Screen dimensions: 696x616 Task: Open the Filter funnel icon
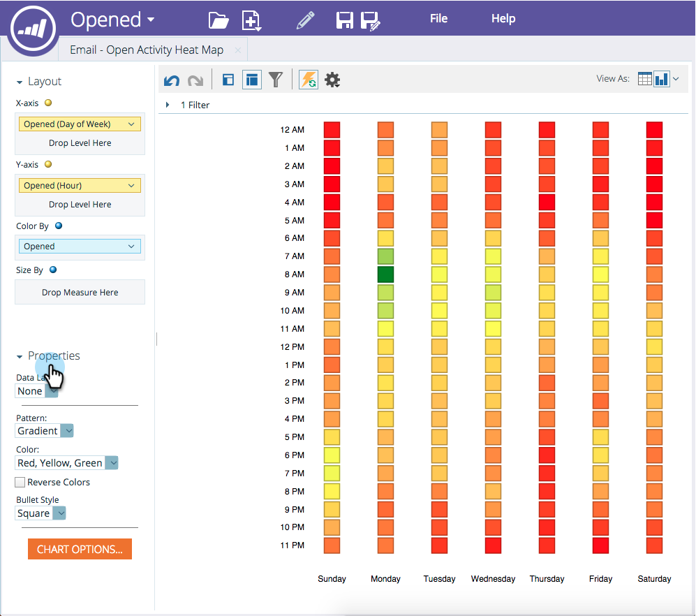[x=276, y=80]
